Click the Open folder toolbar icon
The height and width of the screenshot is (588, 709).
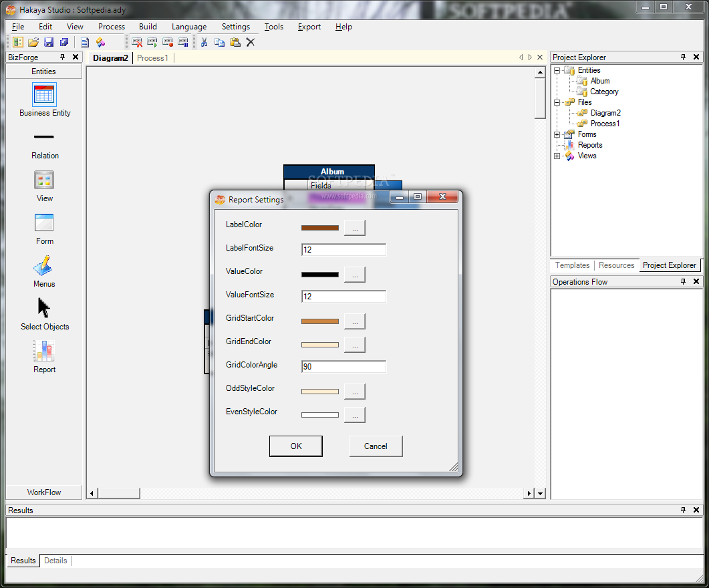[33, 42]
